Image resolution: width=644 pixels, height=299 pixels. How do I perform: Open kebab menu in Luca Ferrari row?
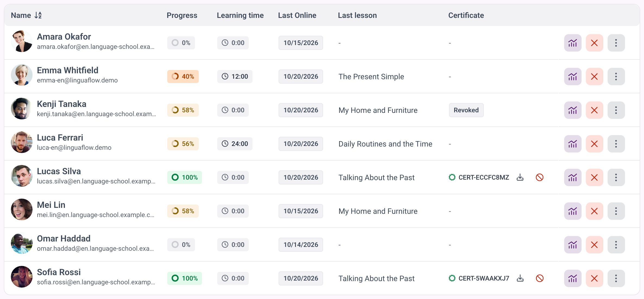616,144
